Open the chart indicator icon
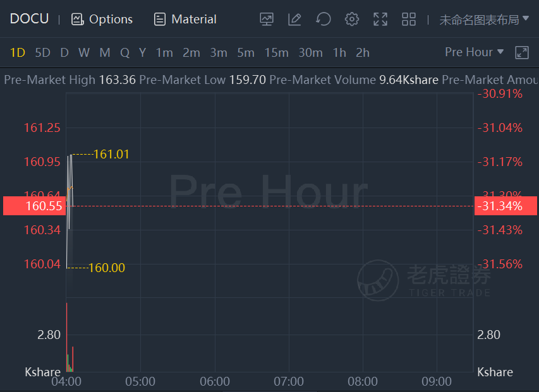 (x=267, y=19)
